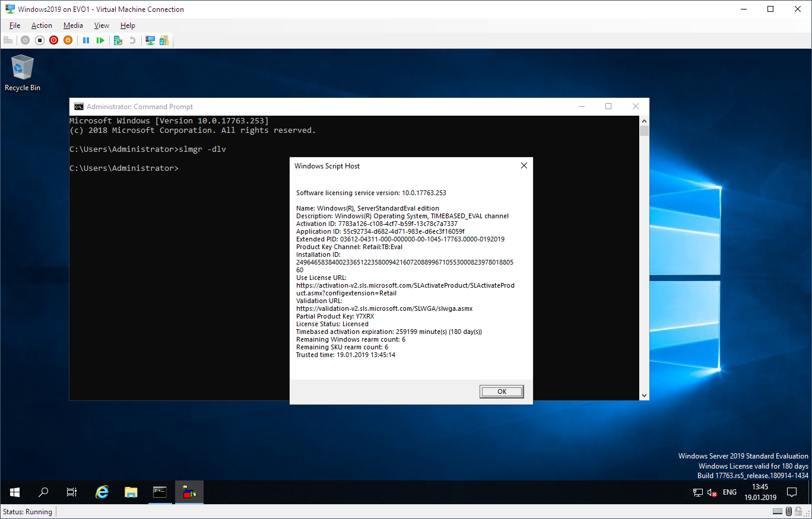
Task: Open the Windows Start menu
Action: click(x=14, y=492)
